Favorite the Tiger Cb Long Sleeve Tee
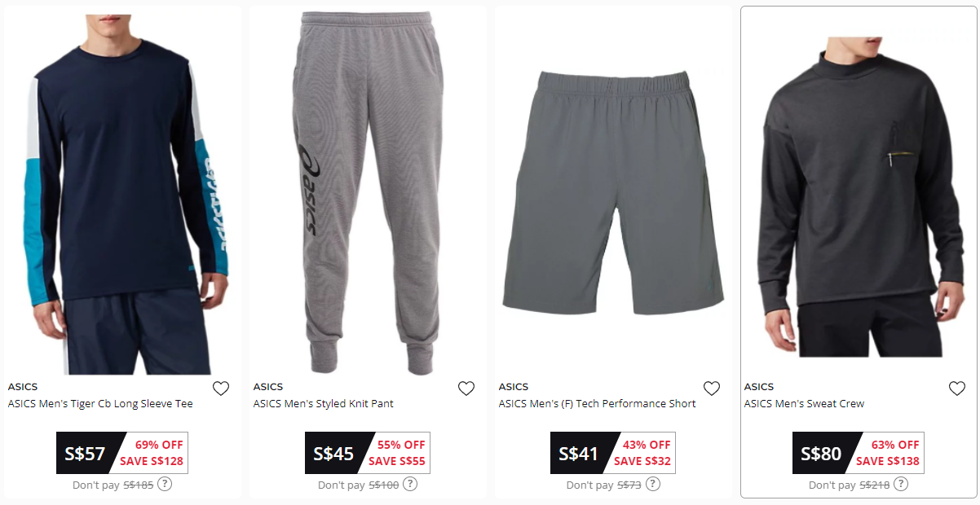The height and width of the screenshot is (505, 980). (220, 389)
